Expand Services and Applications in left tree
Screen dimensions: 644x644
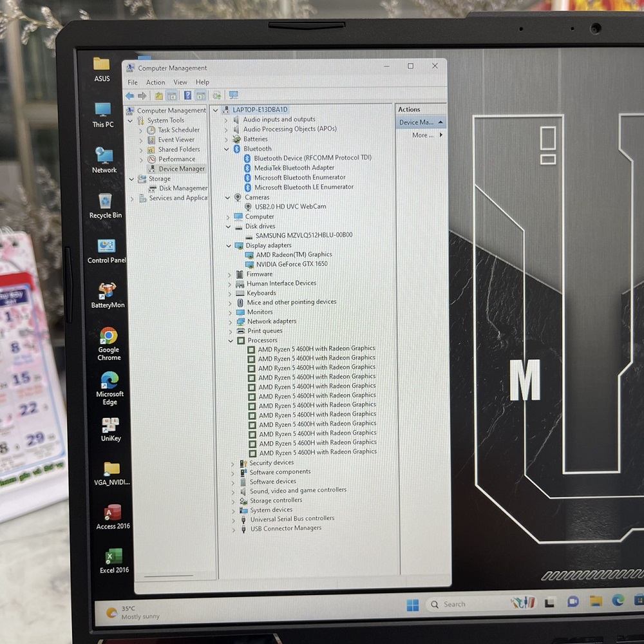pos(132,199)
